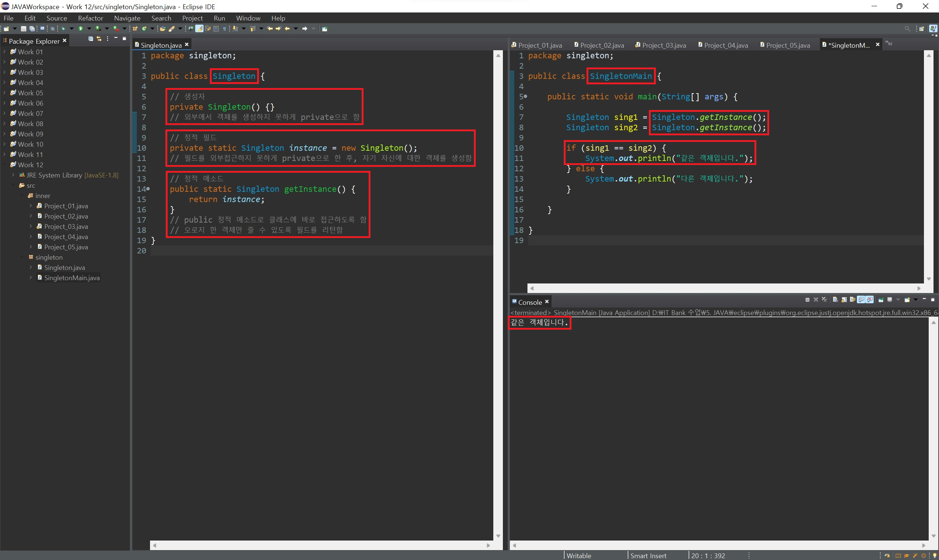This screenshot has height=560, width=939.
Task: Click the Debug bug icon
Action: click(x=63, y=29)
